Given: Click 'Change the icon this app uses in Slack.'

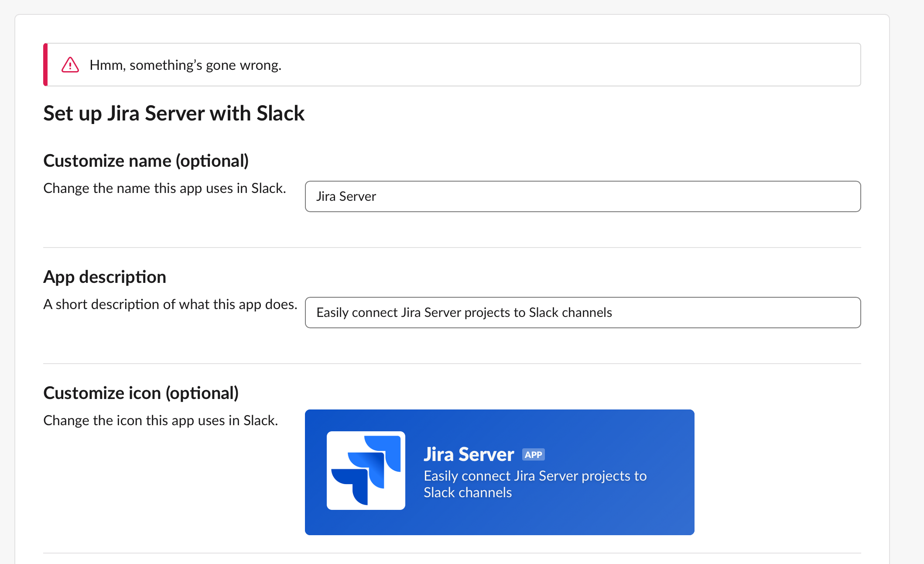Looking at the screenshot, I should click(161, 420).
